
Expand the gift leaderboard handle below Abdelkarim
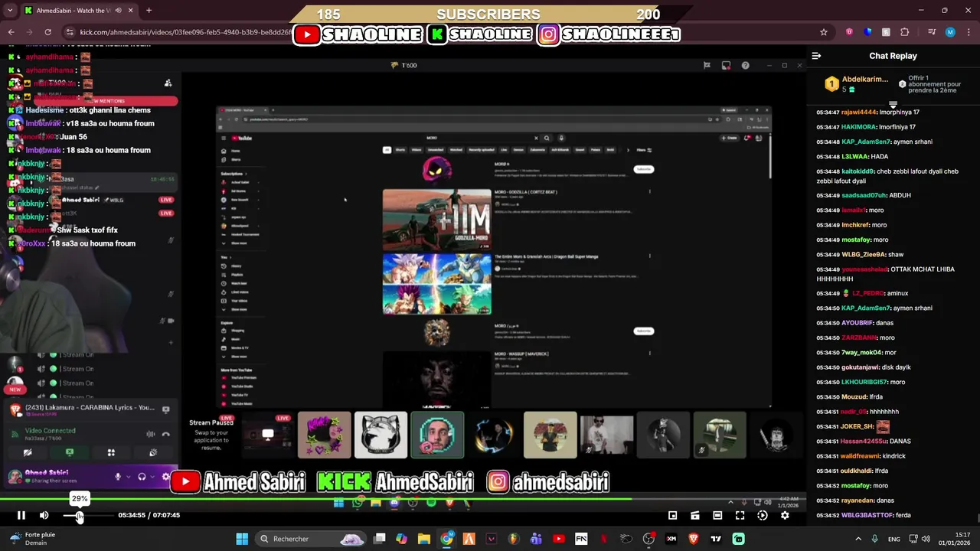(x=893, y=104)
